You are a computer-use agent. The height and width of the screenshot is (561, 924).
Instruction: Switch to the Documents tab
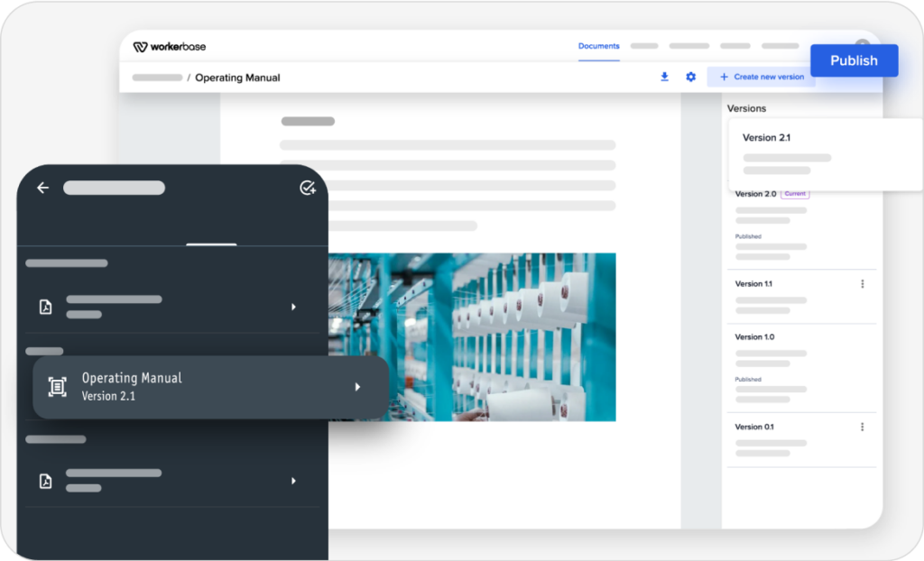[x=598, y=46]
